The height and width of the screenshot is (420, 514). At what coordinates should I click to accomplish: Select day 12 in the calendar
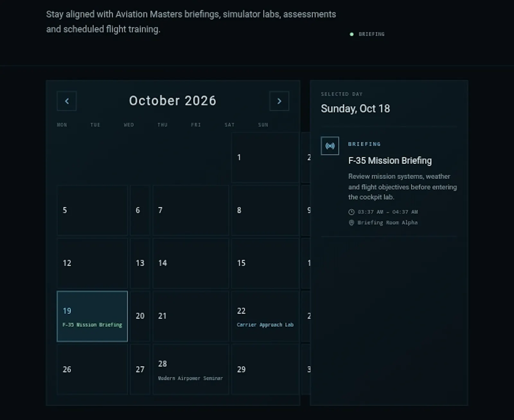(x=92, y=263)
